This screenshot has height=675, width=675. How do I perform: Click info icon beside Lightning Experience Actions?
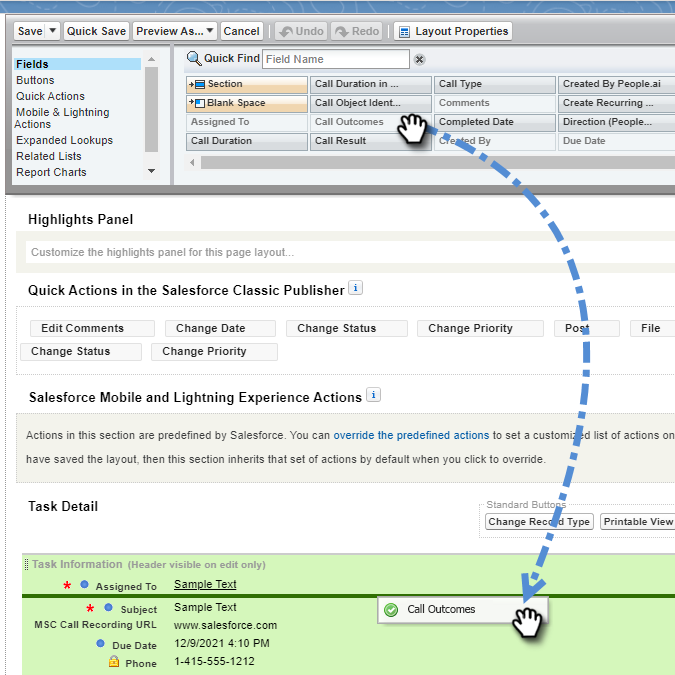(x=373, y=394)
